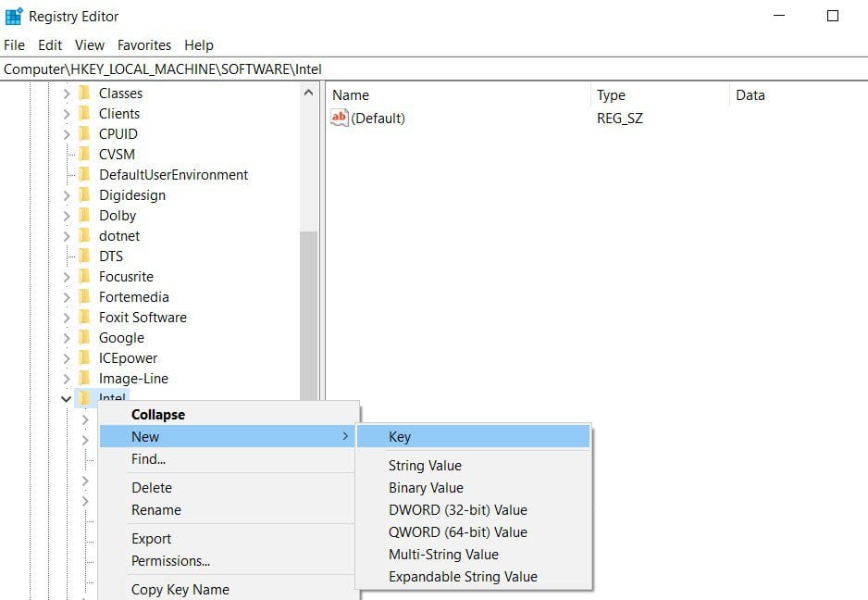Image resolution: width=868 pixels, height=600 pixels.
Task: Expand the Image-Line key
Action: click(67, 379)
